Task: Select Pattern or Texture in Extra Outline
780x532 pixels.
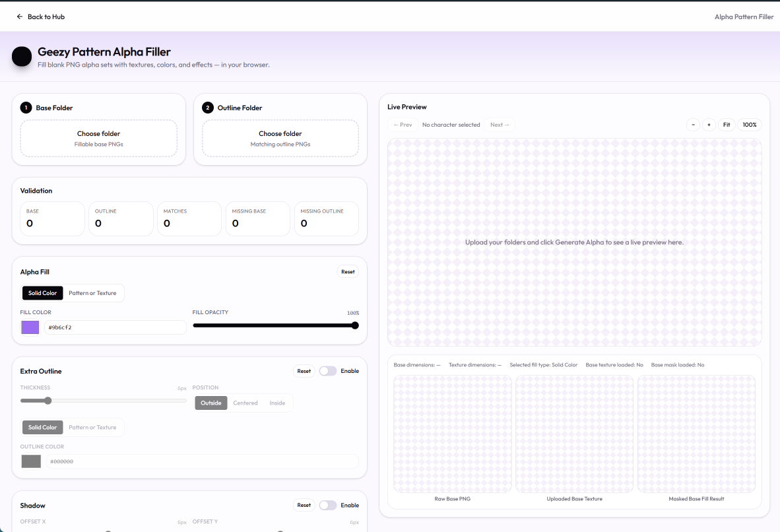Action: [92, 428]
